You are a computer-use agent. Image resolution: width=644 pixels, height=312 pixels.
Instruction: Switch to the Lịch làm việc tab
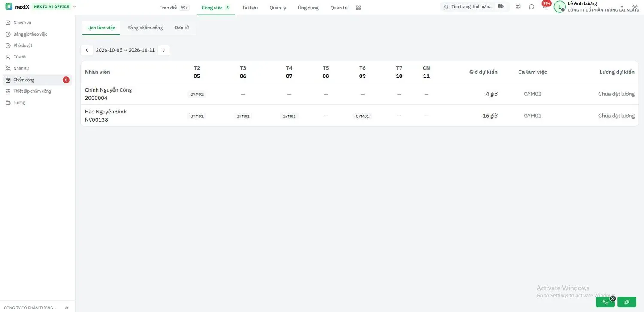pos(101,28)
